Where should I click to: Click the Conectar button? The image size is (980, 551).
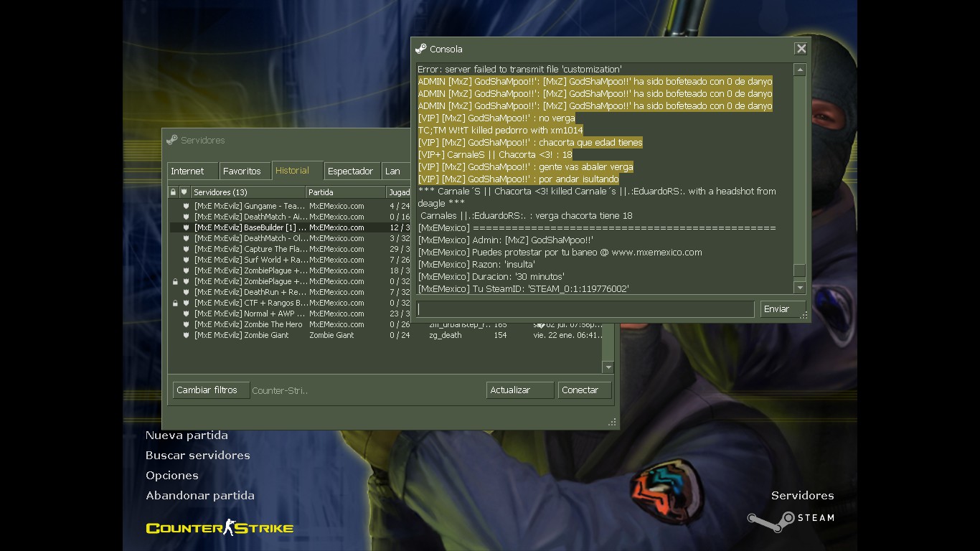585,390
